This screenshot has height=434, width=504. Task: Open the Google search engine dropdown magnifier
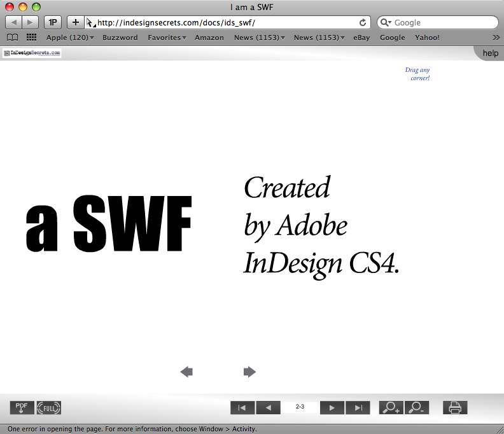click(386, 22)
